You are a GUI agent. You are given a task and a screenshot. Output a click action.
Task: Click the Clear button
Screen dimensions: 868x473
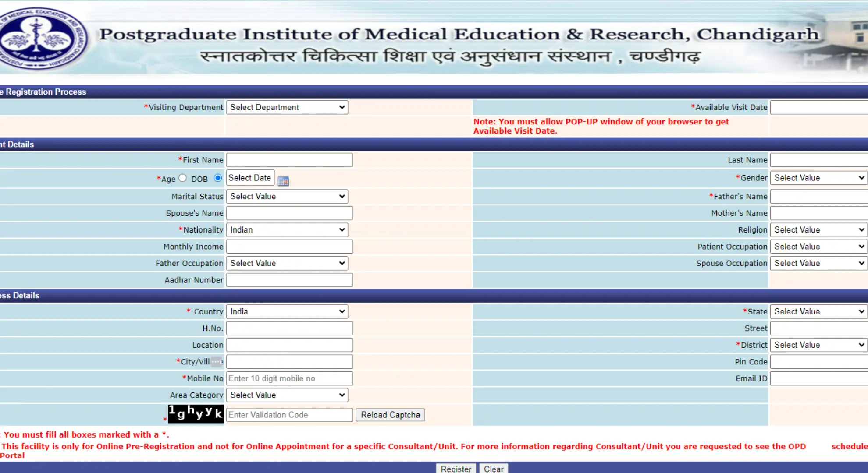click(494, 469)
